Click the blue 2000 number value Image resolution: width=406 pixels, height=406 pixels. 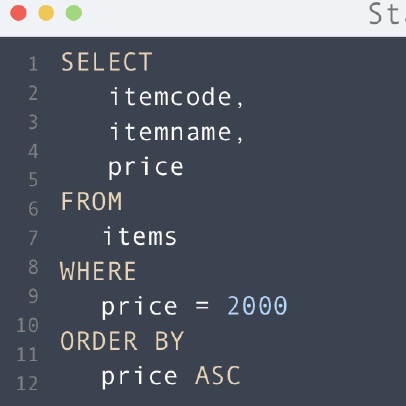(x=257, y=306)
